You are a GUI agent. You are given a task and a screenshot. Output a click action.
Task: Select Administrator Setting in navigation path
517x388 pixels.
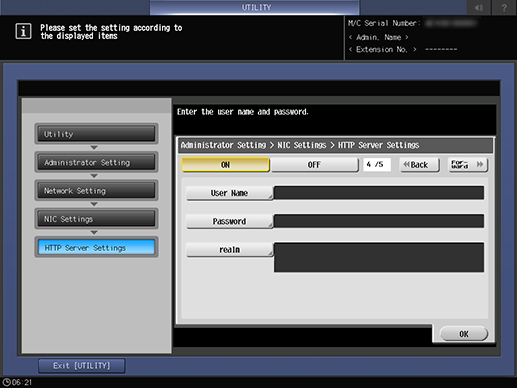[x=96, y=162]
